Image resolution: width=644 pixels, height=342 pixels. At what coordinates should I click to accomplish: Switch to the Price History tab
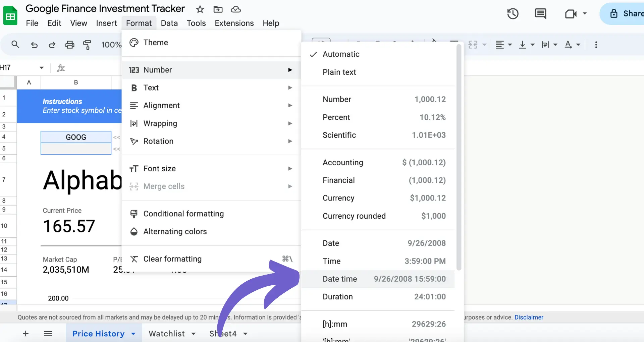tap(98, 334)
